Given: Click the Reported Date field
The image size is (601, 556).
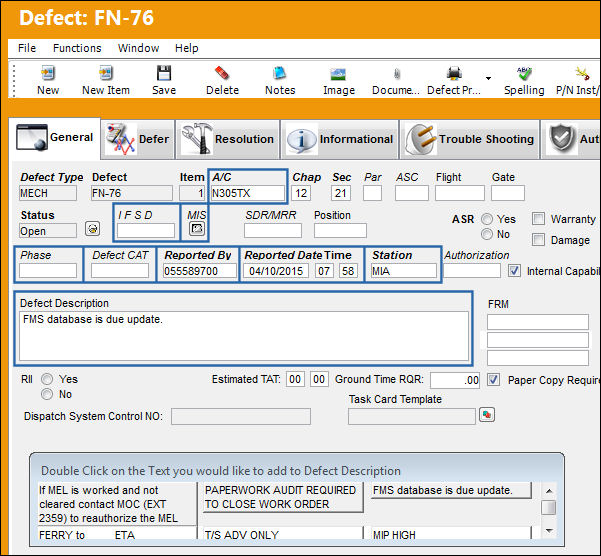Looking at the screenshot, I should click(x=276, y=271).
